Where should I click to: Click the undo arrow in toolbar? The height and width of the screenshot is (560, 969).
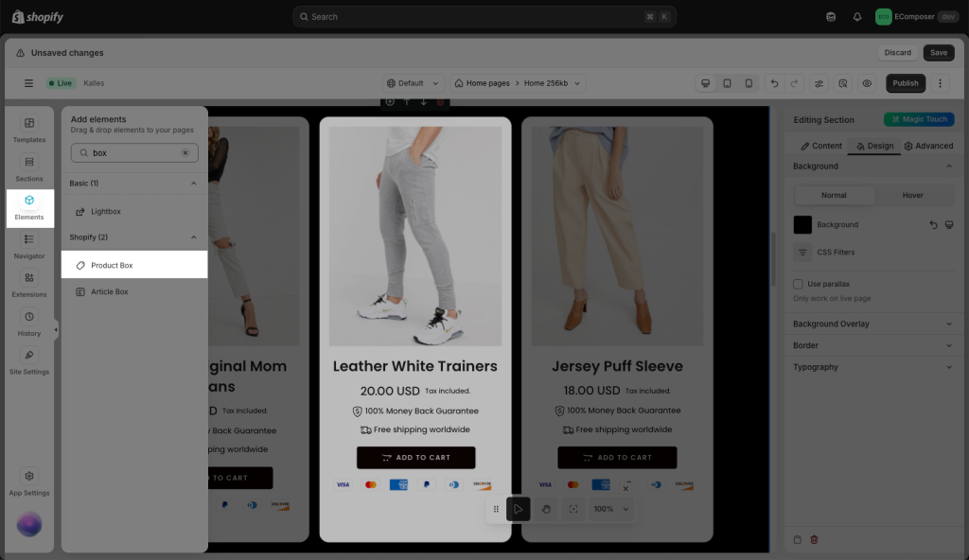774,83
